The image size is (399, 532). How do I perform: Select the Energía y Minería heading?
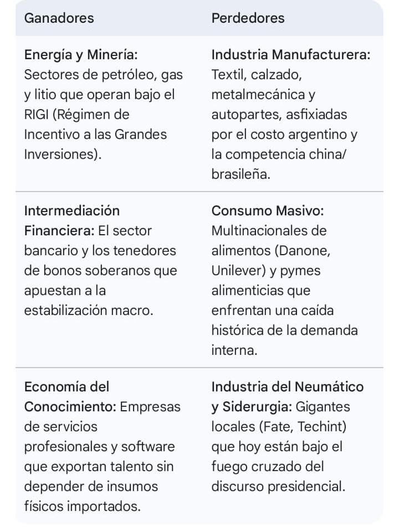click(x=80, y=55)
